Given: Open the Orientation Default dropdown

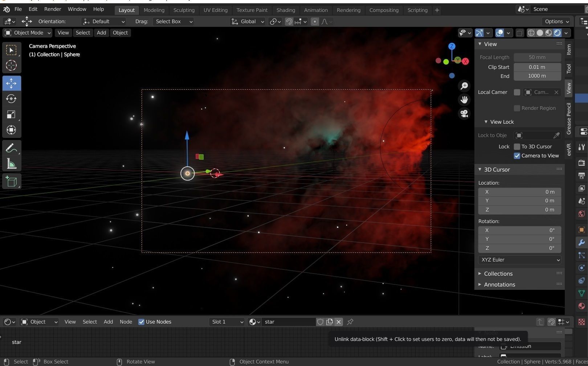Looking at the screenshot, I should click(x=104, y=22).
